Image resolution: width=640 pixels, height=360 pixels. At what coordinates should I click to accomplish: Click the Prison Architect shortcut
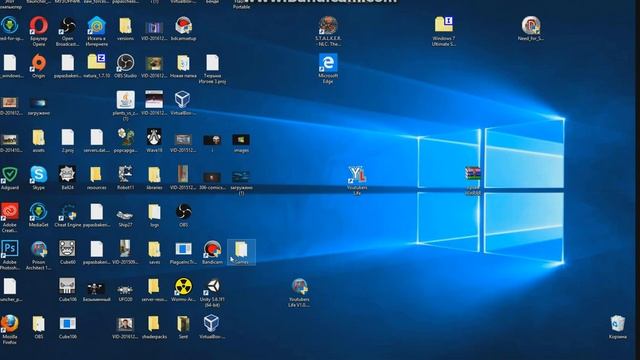pos(39,249)
